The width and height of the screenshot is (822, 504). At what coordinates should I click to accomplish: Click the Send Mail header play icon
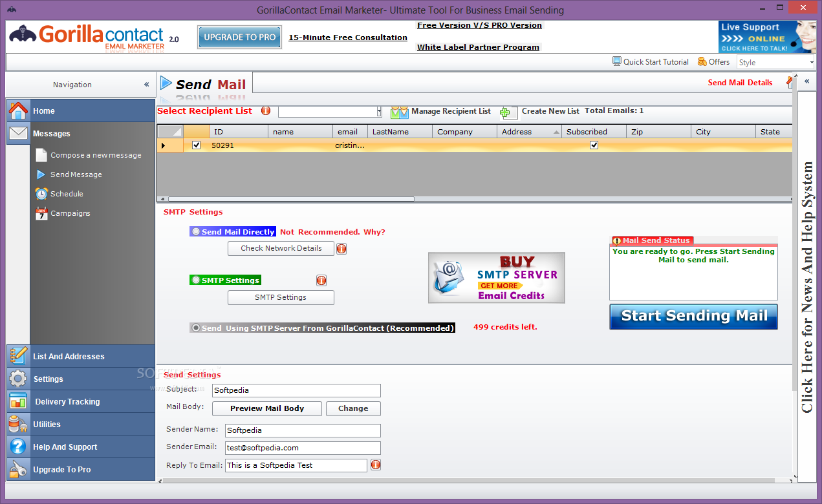[166, 83]
